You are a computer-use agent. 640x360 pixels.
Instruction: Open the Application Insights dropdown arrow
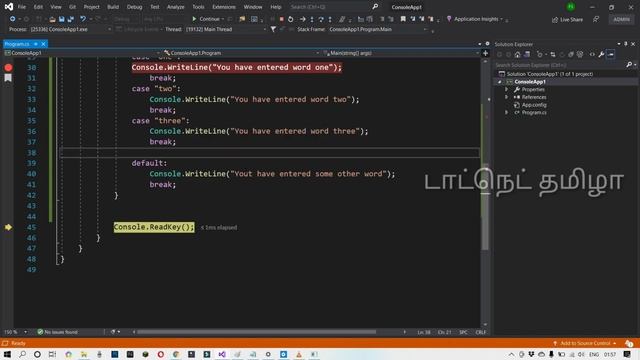coord(502,19)
